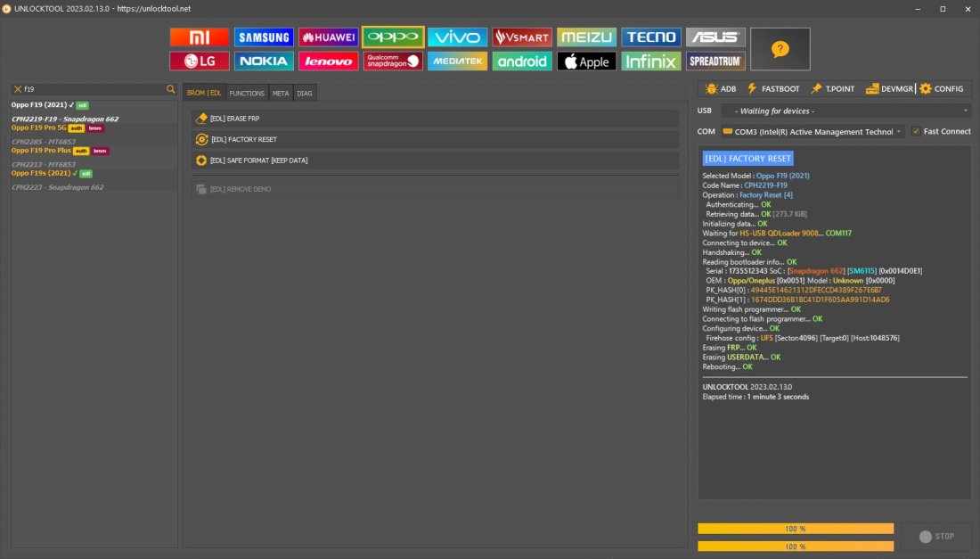Select the Oppo brand logo

pyautogui.click(x=393, y=37)
